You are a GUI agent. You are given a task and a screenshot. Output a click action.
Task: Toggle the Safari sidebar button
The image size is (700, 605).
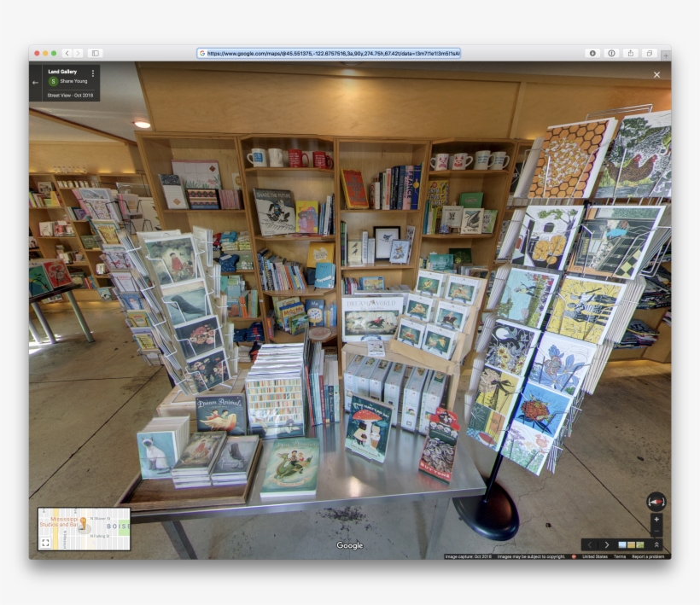point(96,53)
